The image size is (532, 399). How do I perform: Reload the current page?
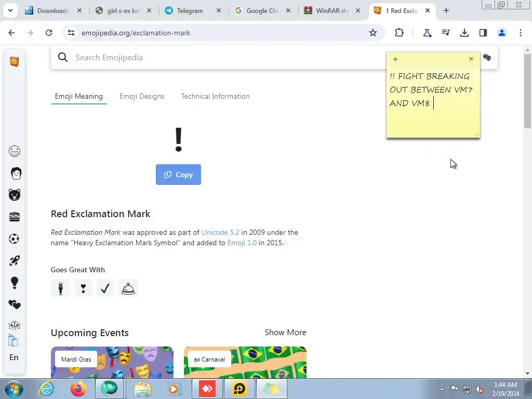tap(49, 33)
